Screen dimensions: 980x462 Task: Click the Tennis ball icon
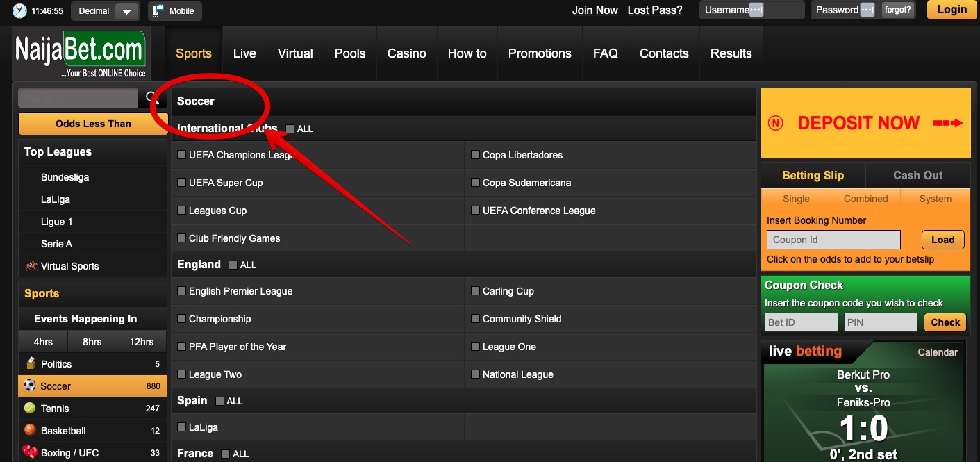30,408
